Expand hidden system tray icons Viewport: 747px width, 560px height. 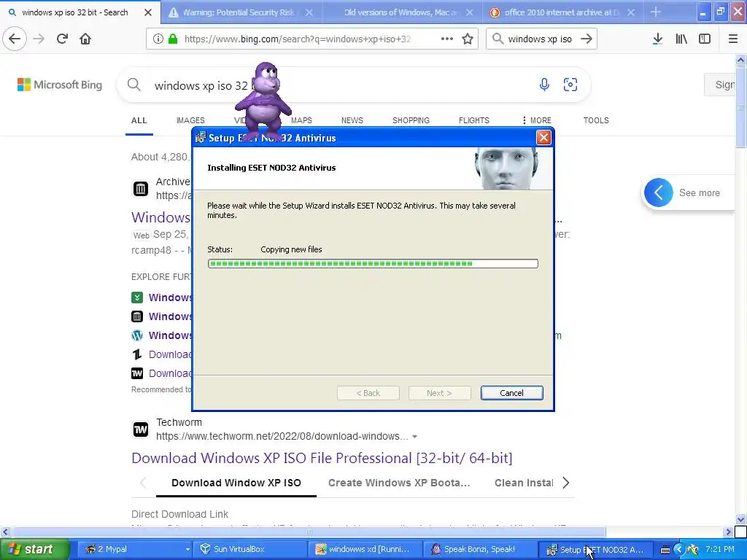tap(679, 550)
